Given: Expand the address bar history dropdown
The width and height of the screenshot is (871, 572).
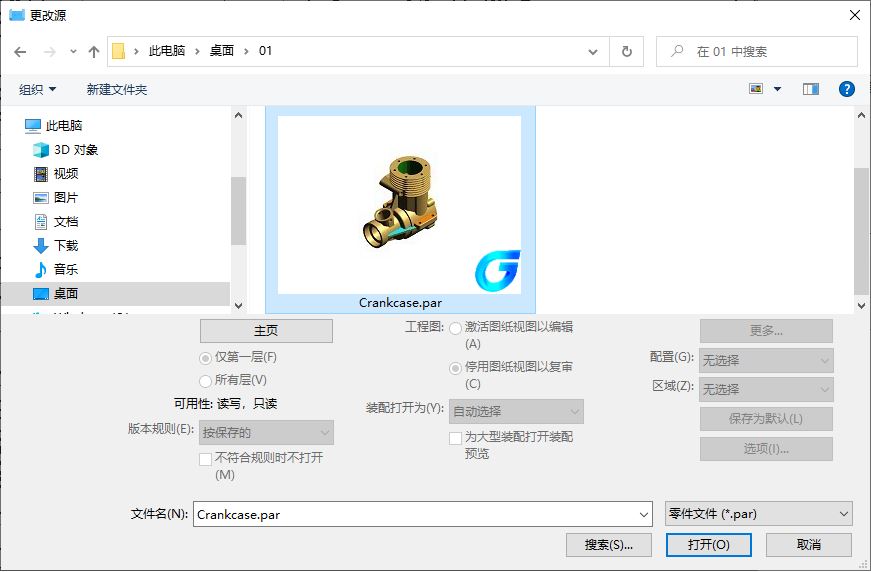Looking at the screenshot, I should (593, 52).
